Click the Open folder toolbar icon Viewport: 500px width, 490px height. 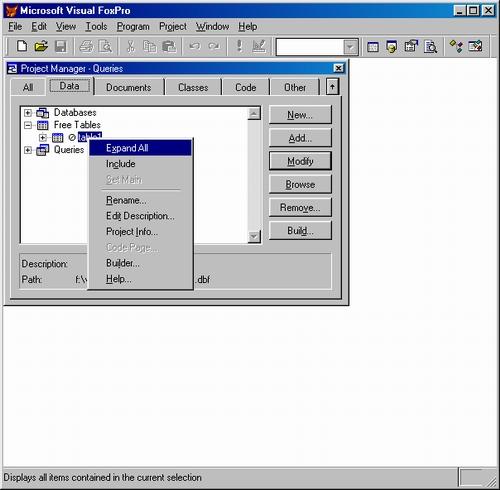(x=41, y=46)
